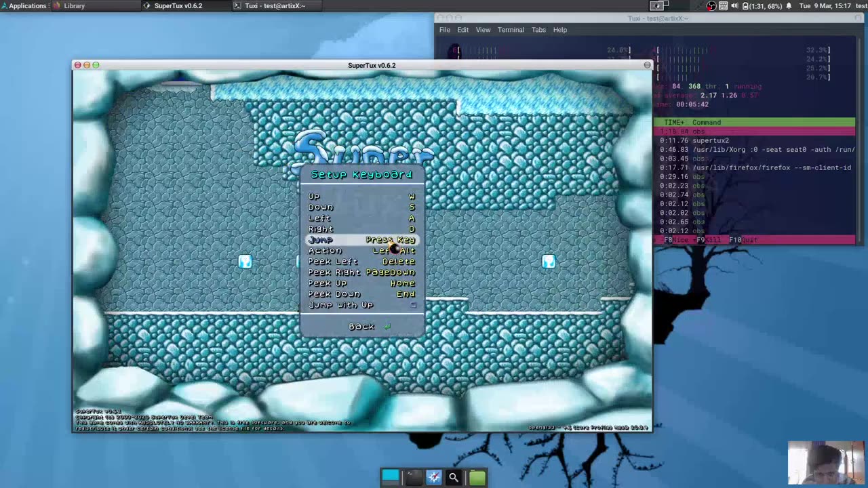The width and height of the screenshot is (868, 488).
Task: Launch the terminal emulator from the dock
Action: [x=413, y=477]
